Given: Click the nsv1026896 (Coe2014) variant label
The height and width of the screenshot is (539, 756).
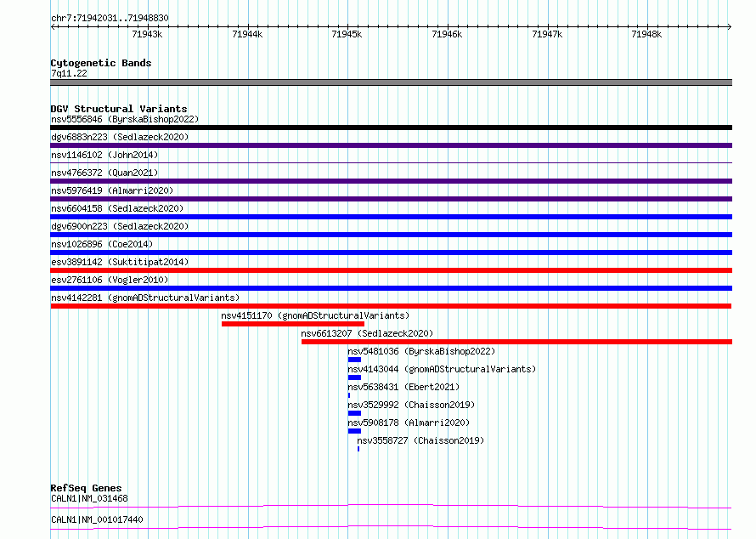Looking at the screenshot, I should pyautogui.click(x=102, y=244).
